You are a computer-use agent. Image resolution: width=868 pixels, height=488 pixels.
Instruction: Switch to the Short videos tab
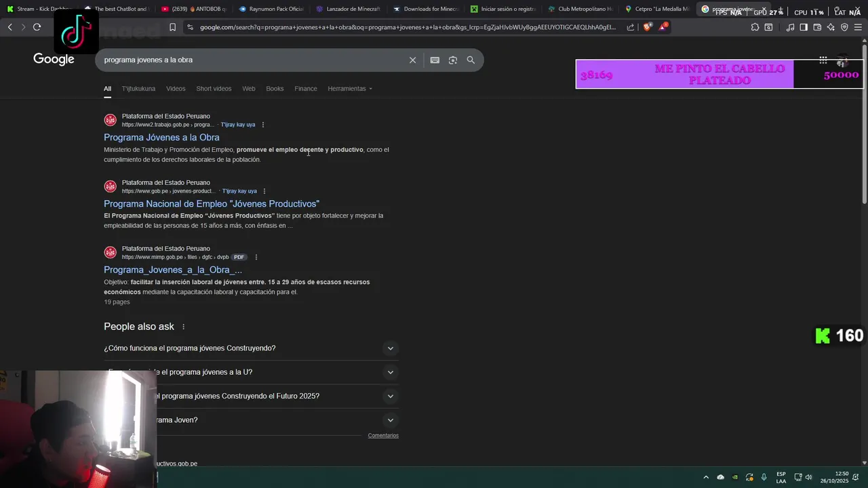[214, 89]
